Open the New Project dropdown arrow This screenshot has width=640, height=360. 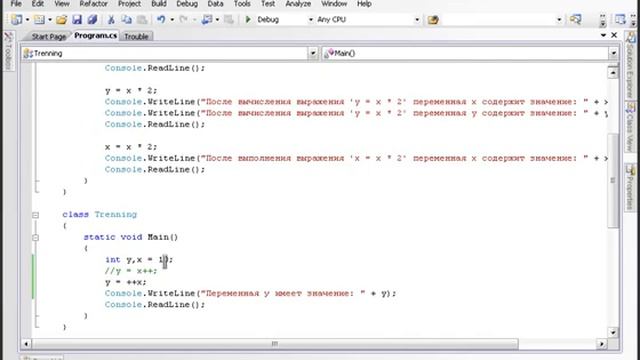27,19
